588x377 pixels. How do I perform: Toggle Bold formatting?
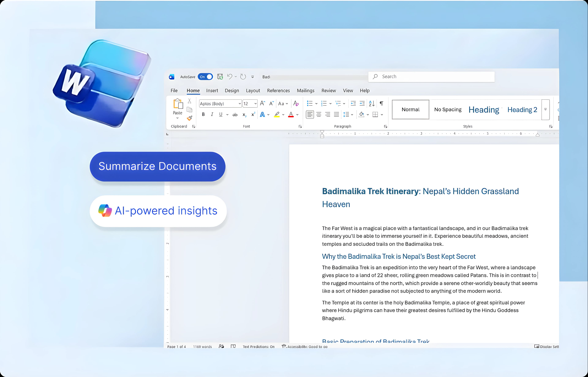tap(203, 114)
